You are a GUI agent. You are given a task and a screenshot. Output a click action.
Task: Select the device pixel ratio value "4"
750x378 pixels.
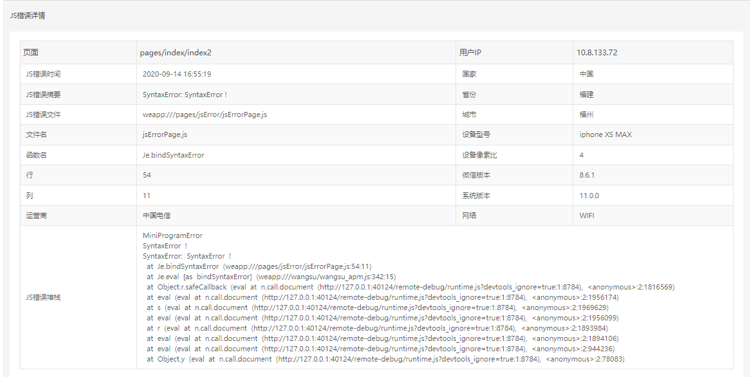(581, 155)
